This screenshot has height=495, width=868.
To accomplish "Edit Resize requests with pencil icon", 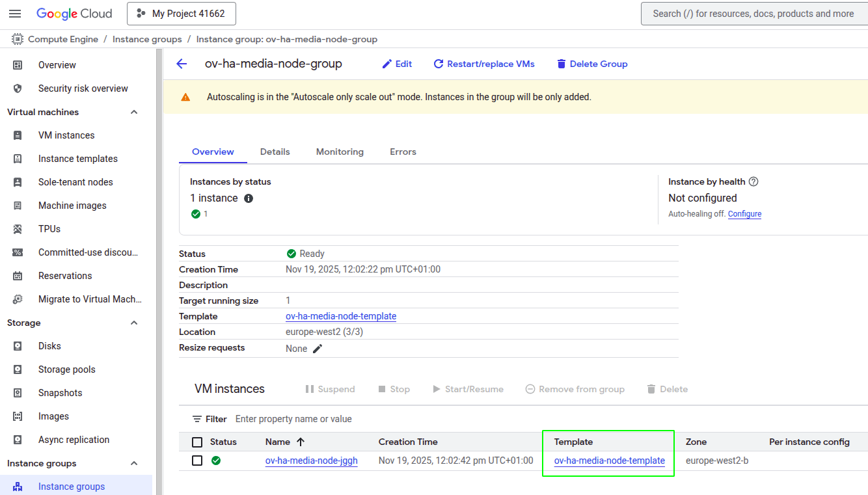I will 318,349.
